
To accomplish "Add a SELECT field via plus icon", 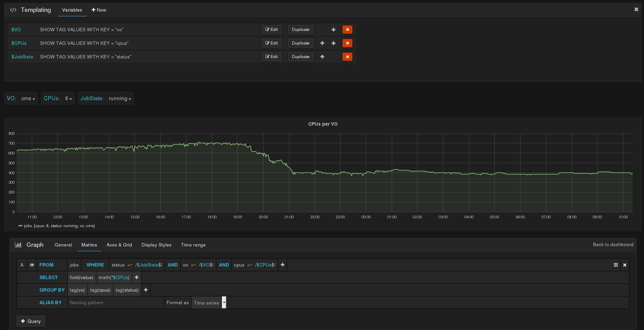I will click(x=136, y=277).
